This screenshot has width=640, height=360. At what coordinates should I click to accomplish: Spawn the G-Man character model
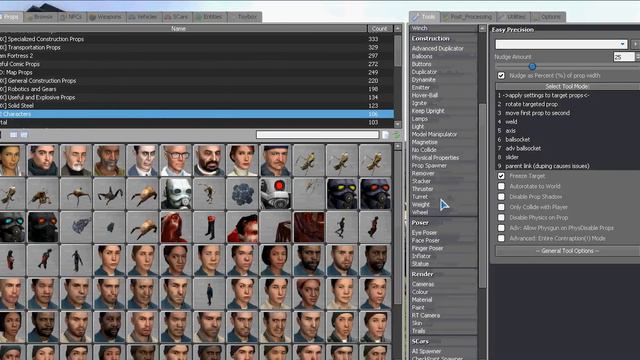point(142,160)
